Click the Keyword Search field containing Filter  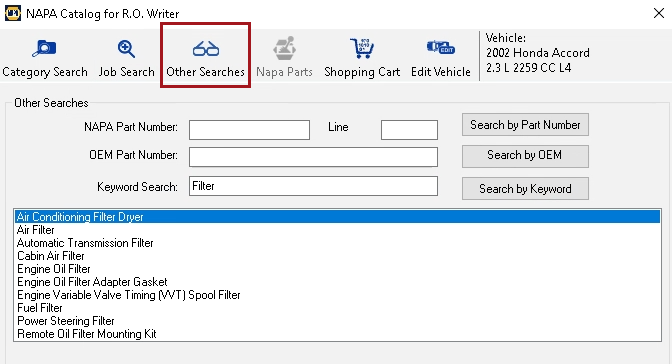313,186
